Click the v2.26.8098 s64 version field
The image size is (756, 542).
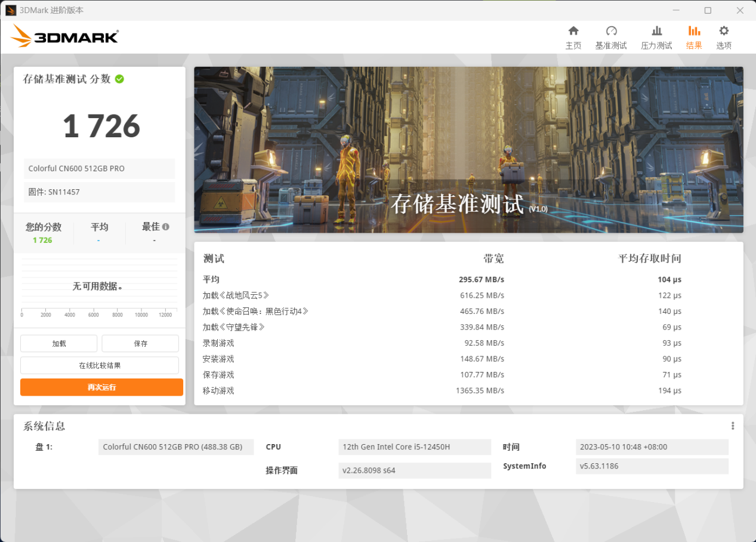415,470
